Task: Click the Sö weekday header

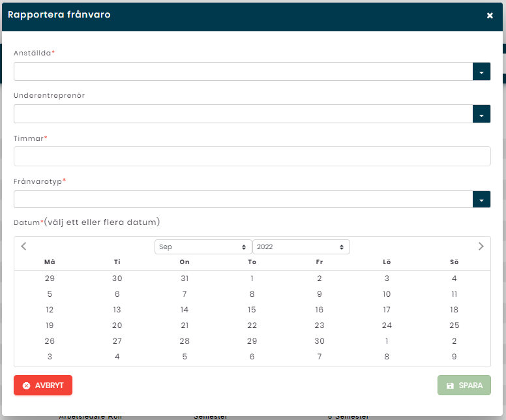Action: click(x=454, y=262)
